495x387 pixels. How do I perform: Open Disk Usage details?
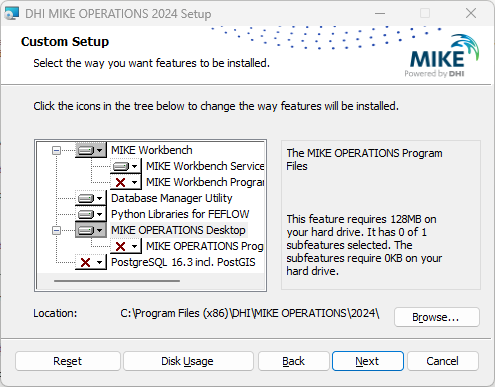point(188,361)
